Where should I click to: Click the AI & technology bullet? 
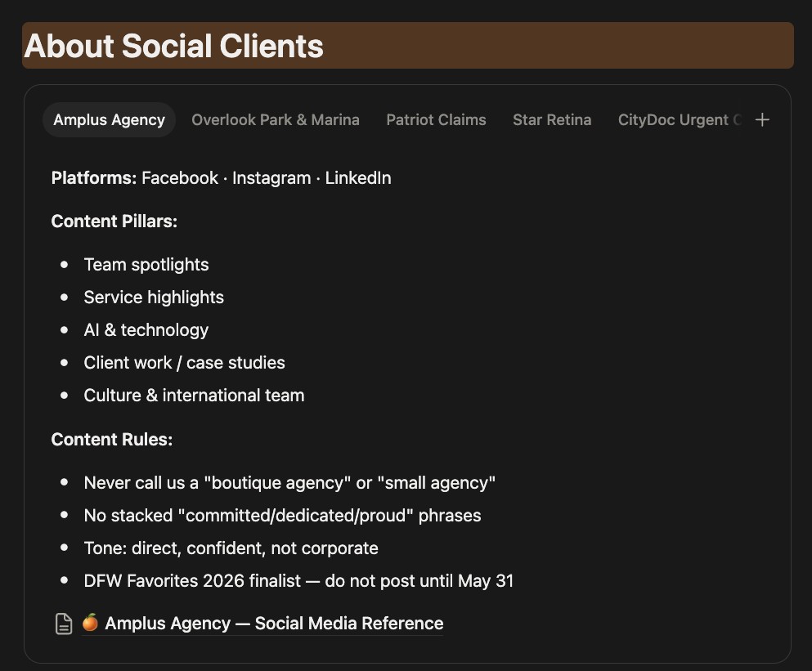146,330
